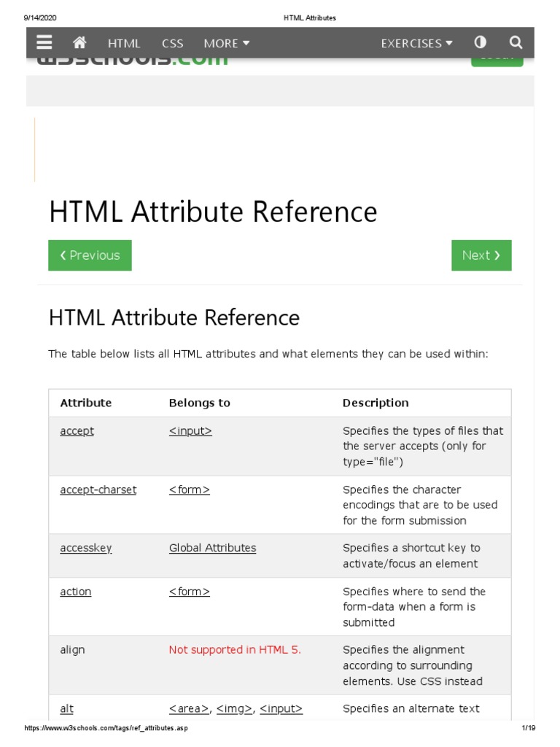
Task: Click the <area> element link
Action: [190, 708]
